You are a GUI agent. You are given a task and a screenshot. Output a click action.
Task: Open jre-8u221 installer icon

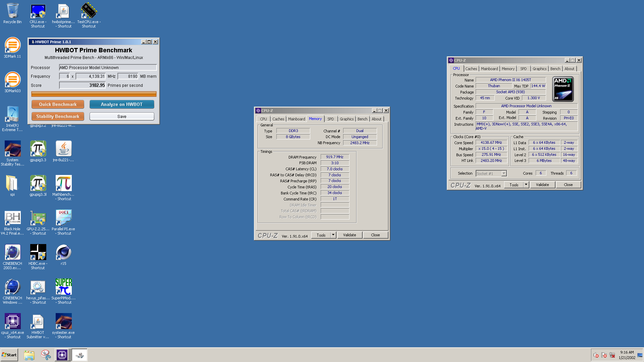63,151
